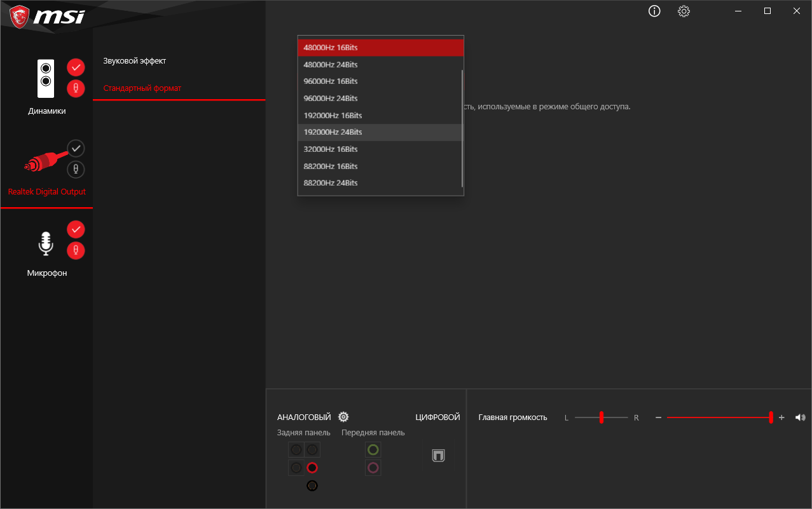Click the plus volume increase icon
Screen dimensions: 812x509
[781, 417]
